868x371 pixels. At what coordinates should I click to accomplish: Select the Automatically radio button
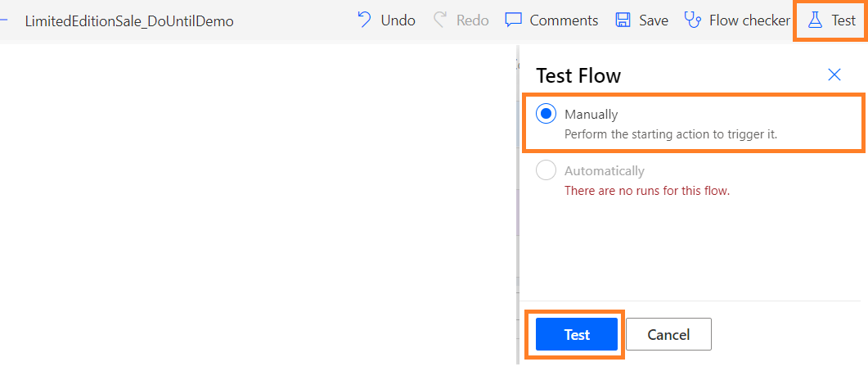(x=546, y=170)
